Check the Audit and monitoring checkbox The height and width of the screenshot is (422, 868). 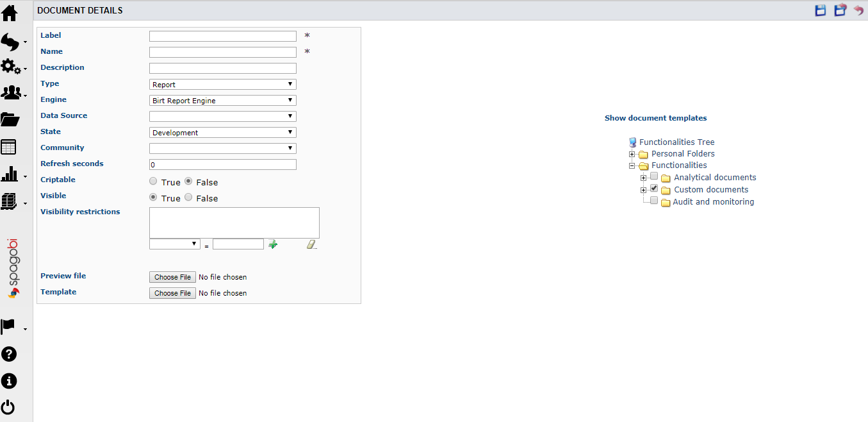pos(654,200)
